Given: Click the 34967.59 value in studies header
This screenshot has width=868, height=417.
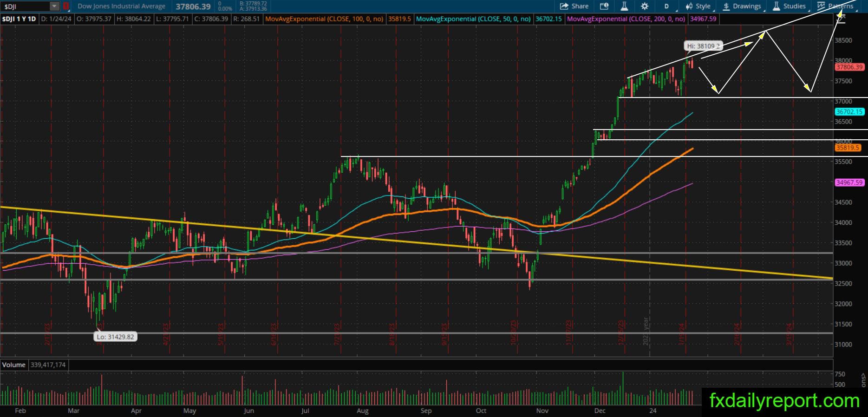Looking at the screenshot, I should coord(703,19).
